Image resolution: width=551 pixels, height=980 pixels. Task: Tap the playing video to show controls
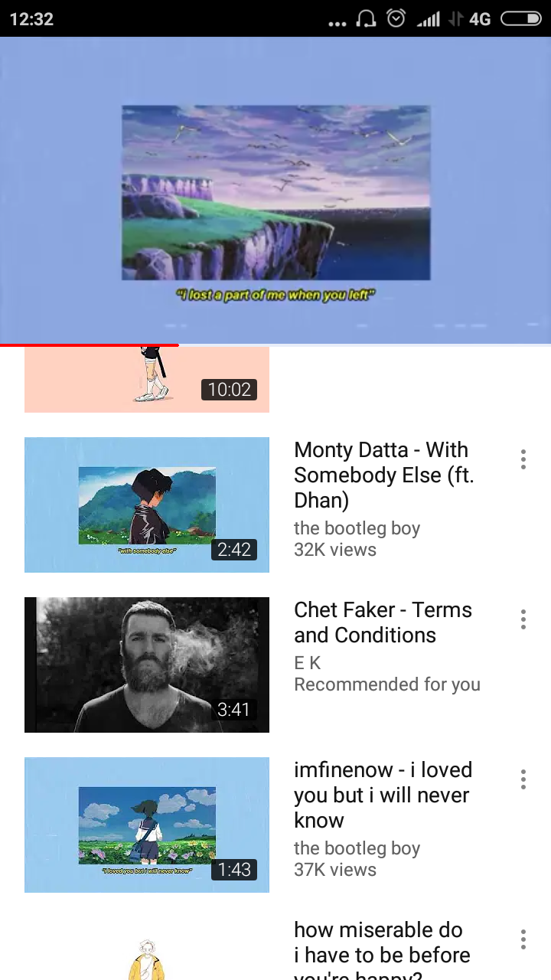click(275, 190)
